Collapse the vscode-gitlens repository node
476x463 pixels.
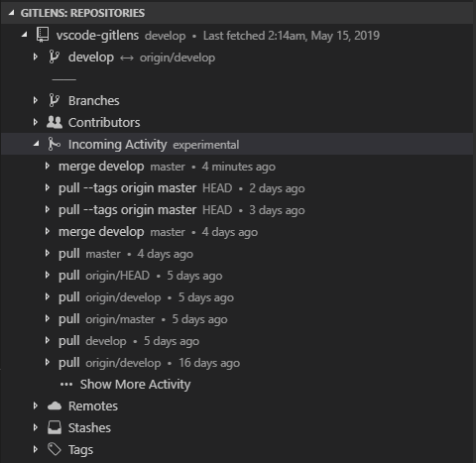25,35
